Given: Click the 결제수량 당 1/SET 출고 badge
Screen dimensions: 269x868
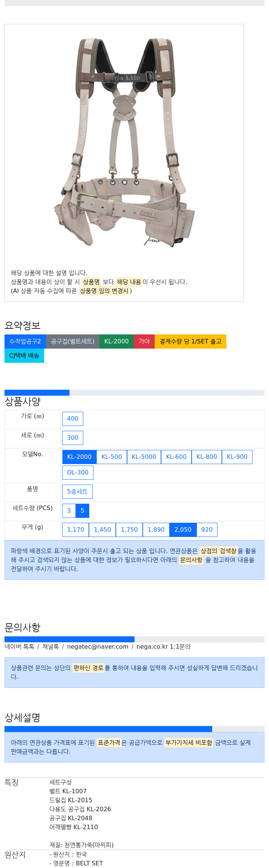Looking at the screenshot, I should 191,342.
